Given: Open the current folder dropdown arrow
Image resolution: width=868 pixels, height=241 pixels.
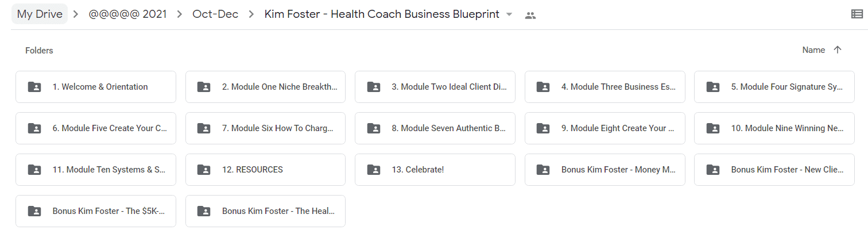Looking at the screenshot, I should (x=509, y=15).
